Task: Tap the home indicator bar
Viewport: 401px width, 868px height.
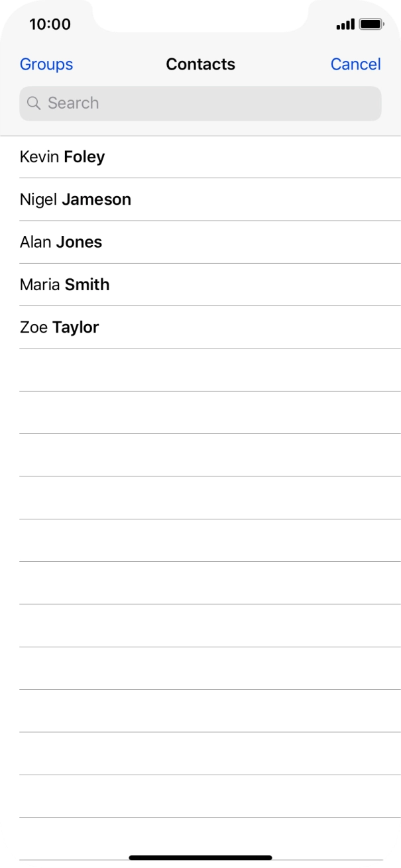Action: (x=200, y=857)
